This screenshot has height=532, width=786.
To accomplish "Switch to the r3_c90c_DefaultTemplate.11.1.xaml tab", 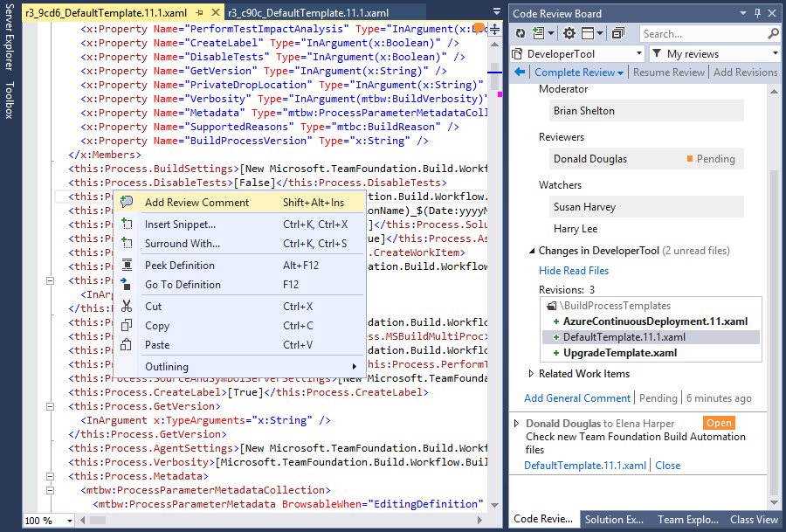I will pyautogui.click(x=307, y=13).
